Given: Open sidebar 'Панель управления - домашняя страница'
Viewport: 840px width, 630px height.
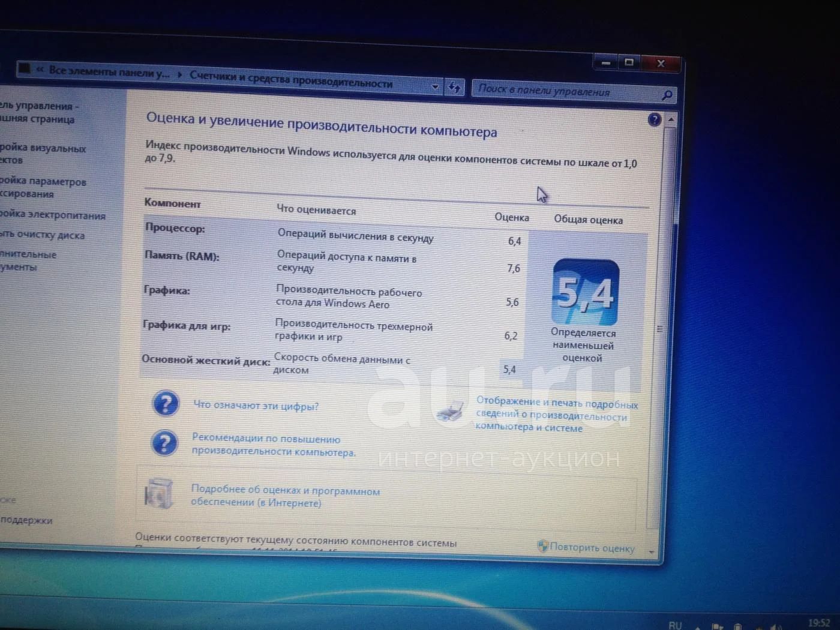Looking at the screenshot, I should pos(39,112).
